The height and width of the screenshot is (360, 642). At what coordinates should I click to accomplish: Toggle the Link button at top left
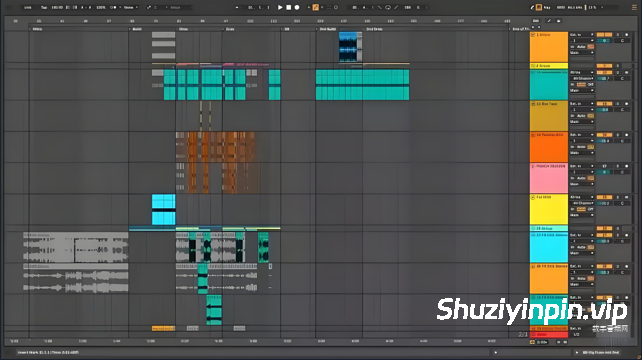(27, 7)
